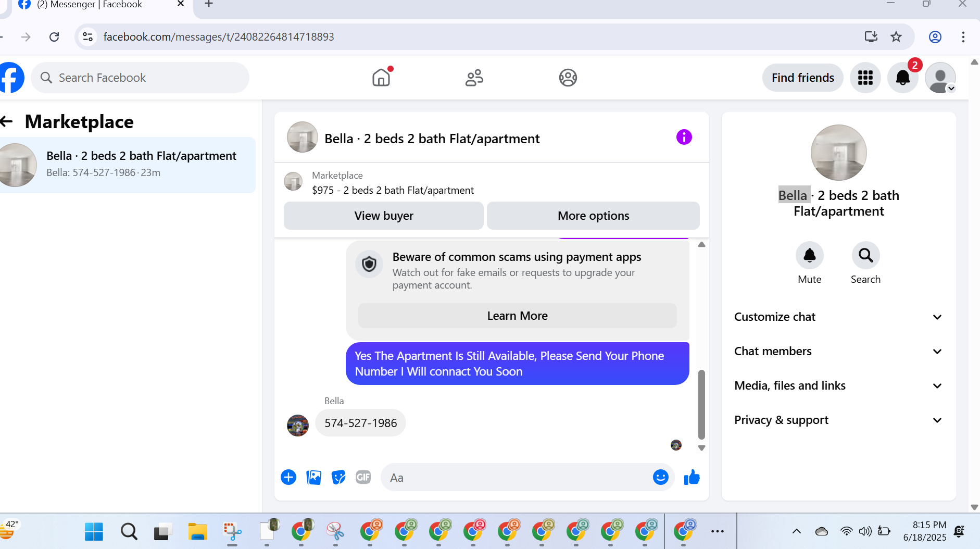
Task: Click the $975 listing title text
Action: 393,190
